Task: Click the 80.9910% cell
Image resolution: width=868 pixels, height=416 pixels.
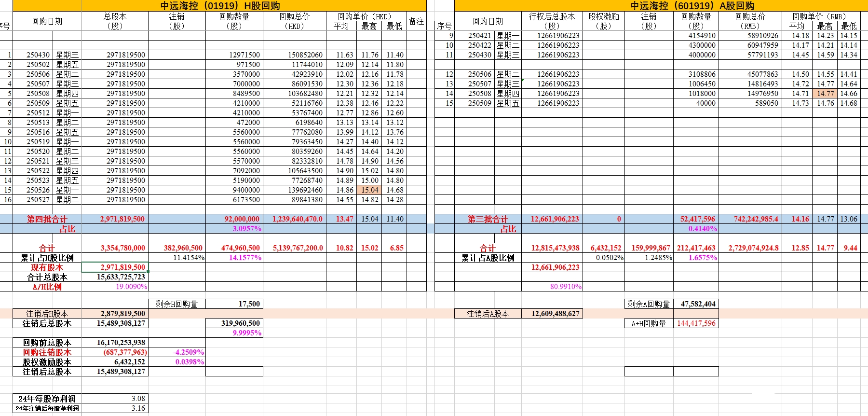Action: click(x=552, y=287)
